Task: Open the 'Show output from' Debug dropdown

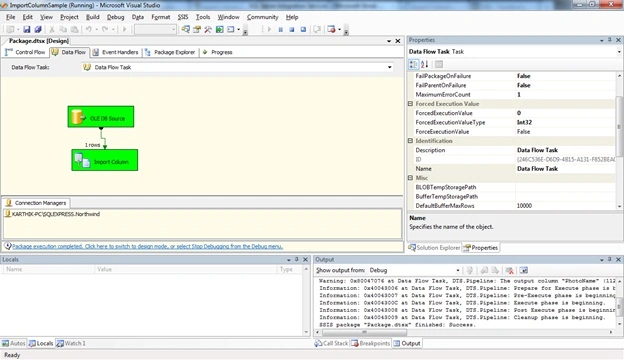Action: (x=458, y=270)
